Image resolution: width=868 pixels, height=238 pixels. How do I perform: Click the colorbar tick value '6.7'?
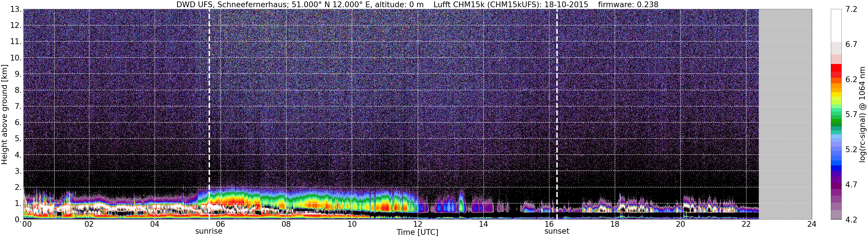point(851,44)
